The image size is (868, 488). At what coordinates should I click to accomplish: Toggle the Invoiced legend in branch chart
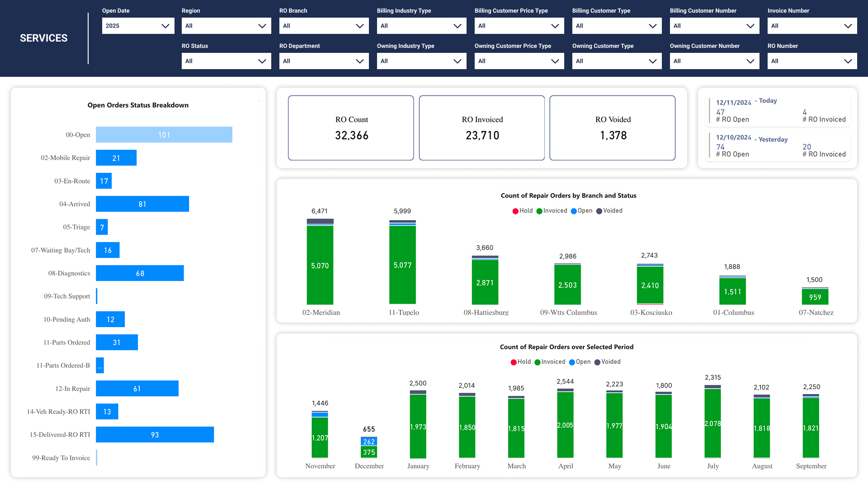pos(552,211)
